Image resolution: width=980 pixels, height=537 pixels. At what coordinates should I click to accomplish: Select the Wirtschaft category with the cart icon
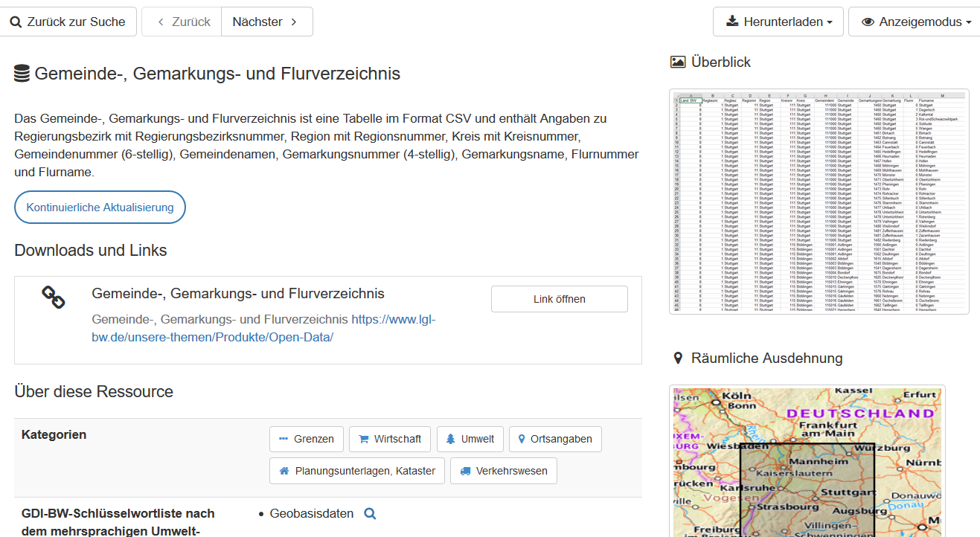(x=389, y=439)
